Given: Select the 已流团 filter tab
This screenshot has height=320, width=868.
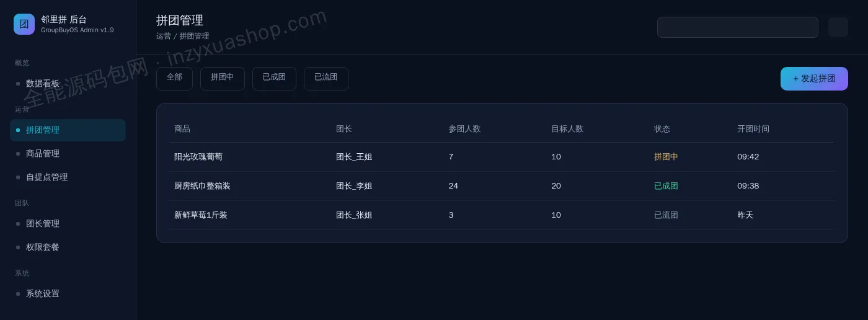Looking at the screenshot, I should [x=326, y=79].
